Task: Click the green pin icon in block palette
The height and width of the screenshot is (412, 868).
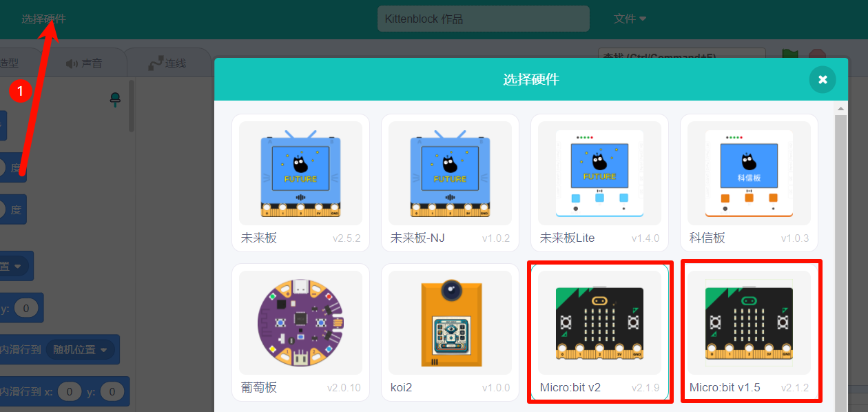Action: [115, 100]
